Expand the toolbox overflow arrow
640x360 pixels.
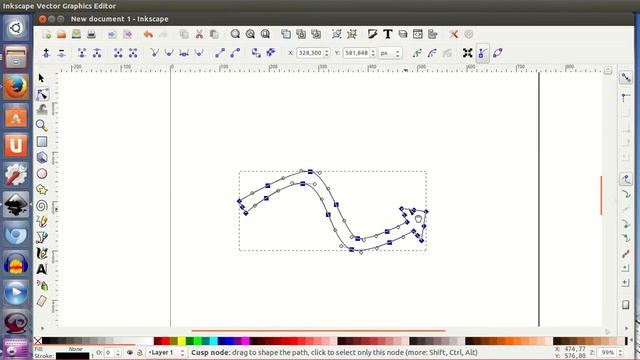click(42, 328)
